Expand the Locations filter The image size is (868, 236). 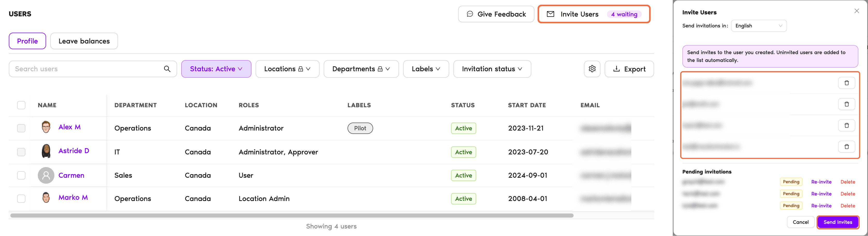(287, 69)
